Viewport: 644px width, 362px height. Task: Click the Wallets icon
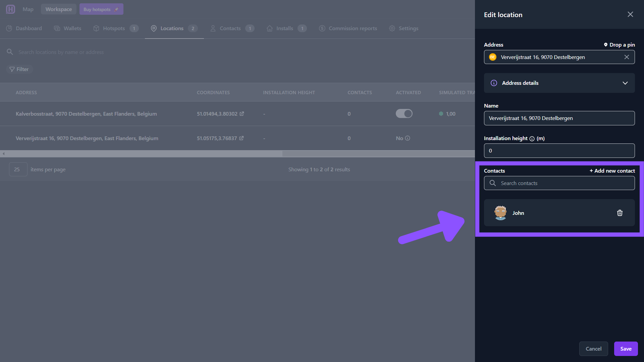(57, 28)
